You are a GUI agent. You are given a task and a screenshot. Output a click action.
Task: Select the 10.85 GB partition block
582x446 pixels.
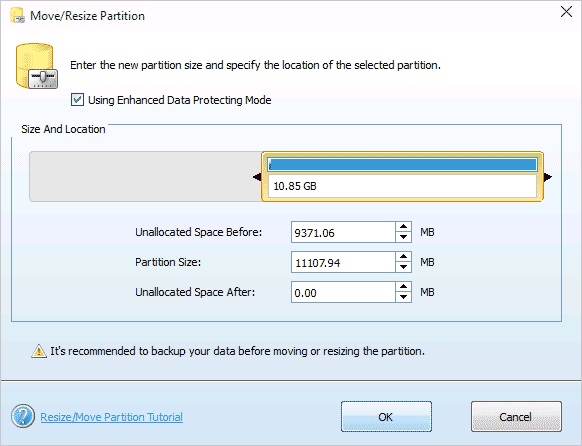coord(402,177)
